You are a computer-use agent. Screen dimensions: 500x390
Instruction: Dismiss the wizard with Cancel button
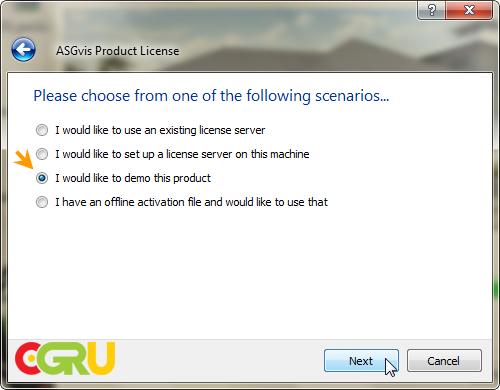[x=444, y=361]
